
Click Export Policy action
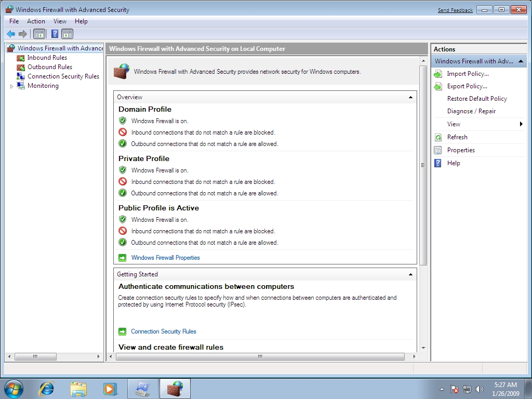click(467, 86)
